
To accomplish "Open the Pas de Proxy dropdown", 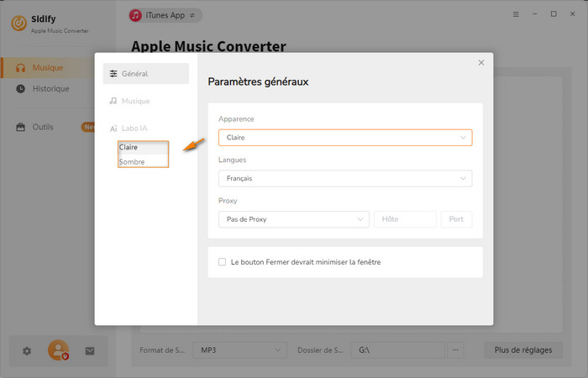I will click(293, 219).
